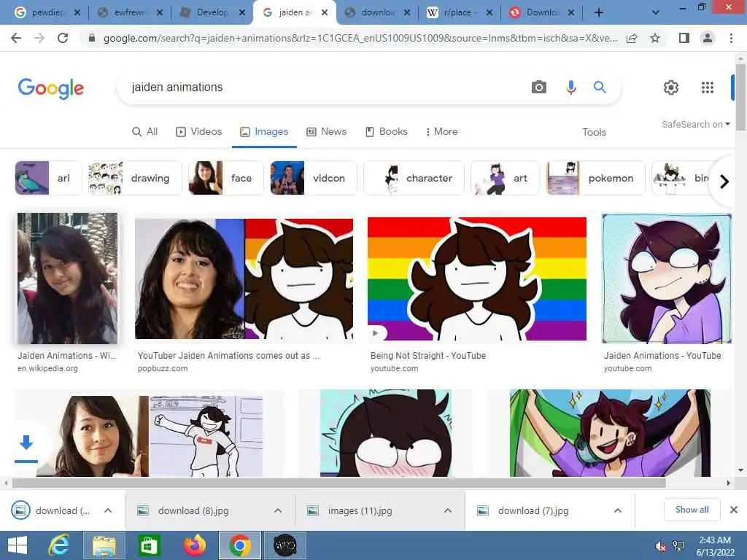
Task: Click the Being Not Straight - YouTube caption
Action: [x=428, y=356]
